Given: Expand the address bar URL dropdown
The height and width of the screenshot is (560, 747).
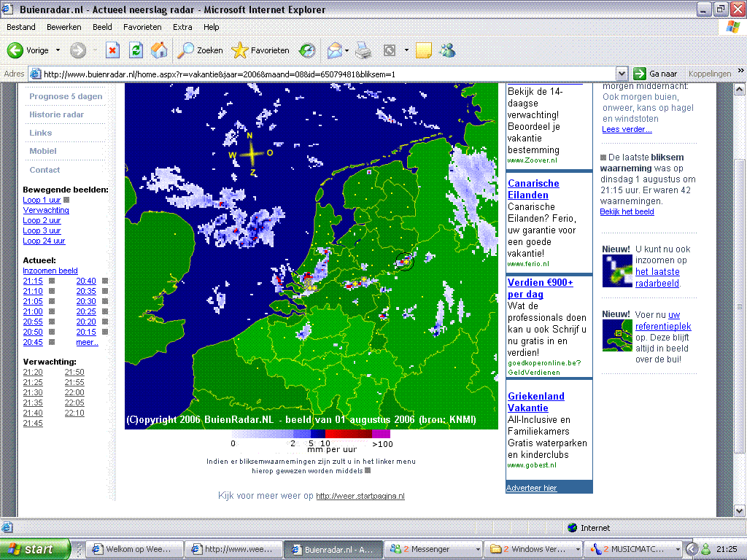Looking at the screenshot, I should (x=622, y=74).
